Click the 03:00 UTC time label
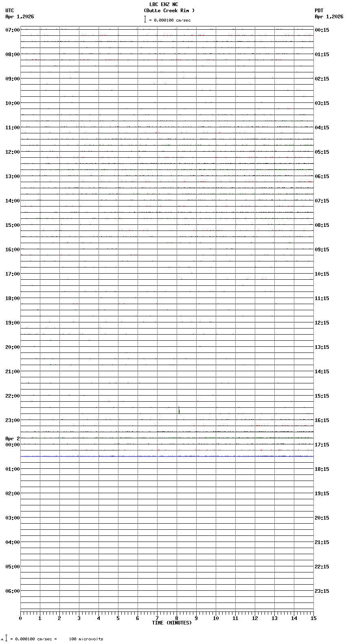 point(13,518)
